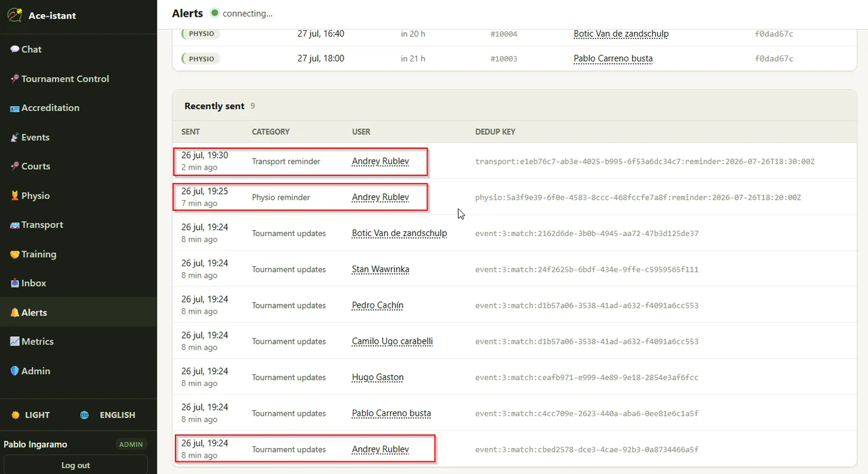Click the Recently sent heading

pyautogui.click(x=214, y=106)
